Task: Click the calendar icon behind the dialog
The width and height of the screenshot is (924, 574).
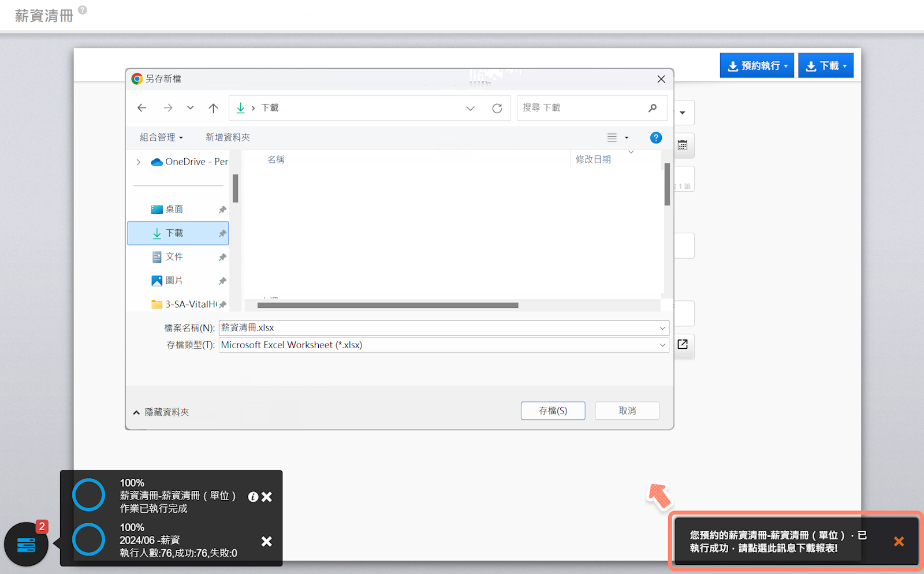Action: point(683,145)
